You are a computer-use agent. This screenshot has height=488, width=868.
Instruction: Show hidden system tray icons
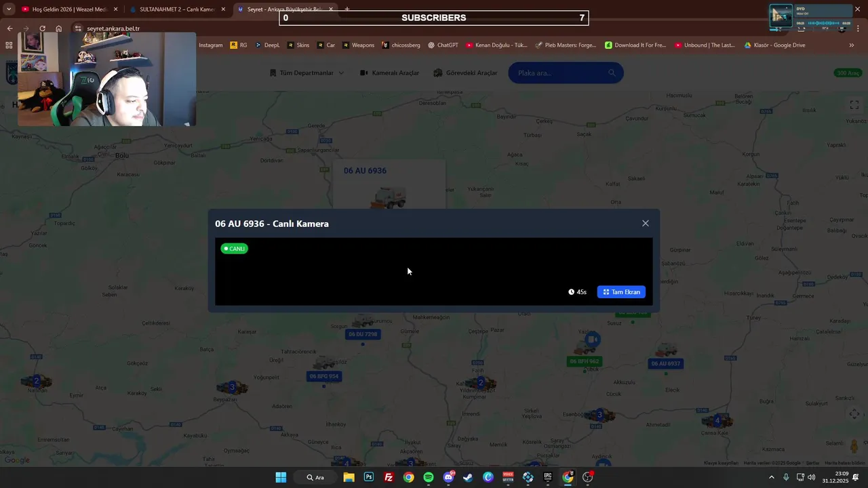tap(771, 477)
